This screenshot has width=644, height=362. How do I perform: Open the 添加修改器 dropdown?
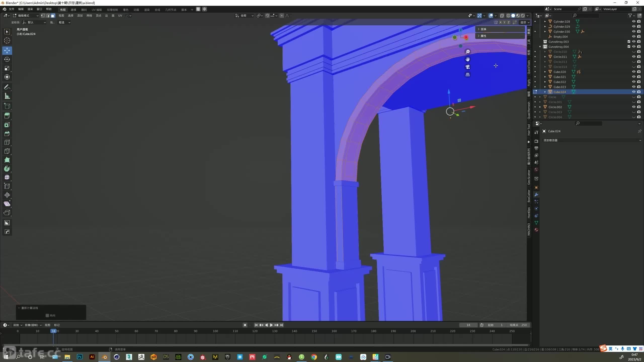592,140
